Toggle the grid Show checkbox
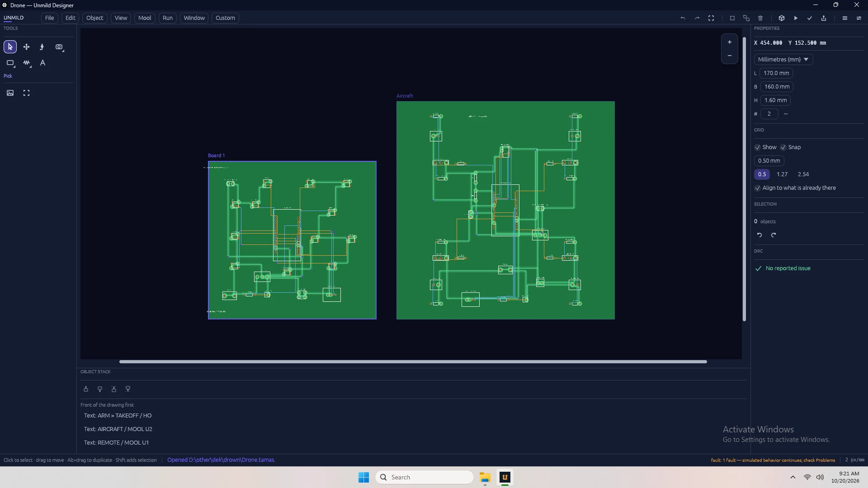Viewport: 868px width, 488px height. click(x=757, y=147)
